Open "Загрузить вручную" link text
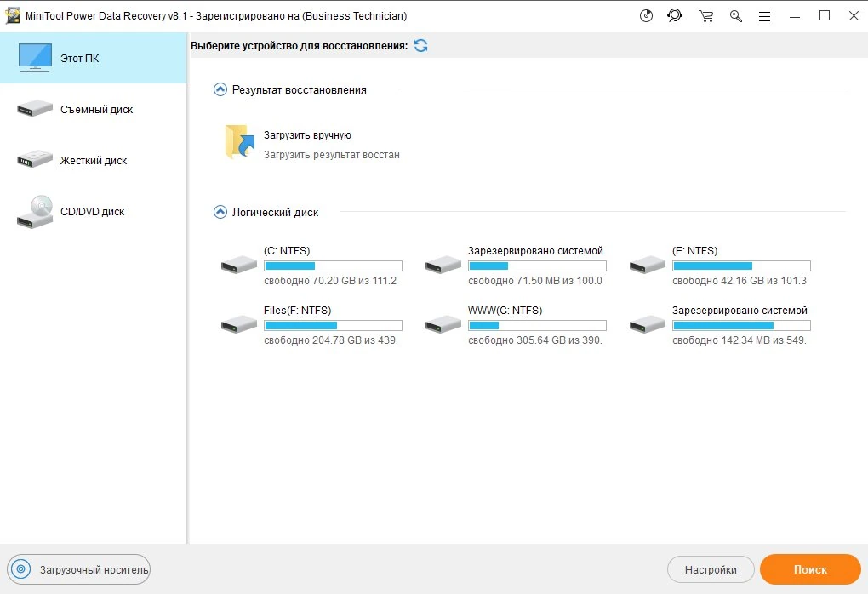This screenshot has width=868, height=594. [307, 135]
